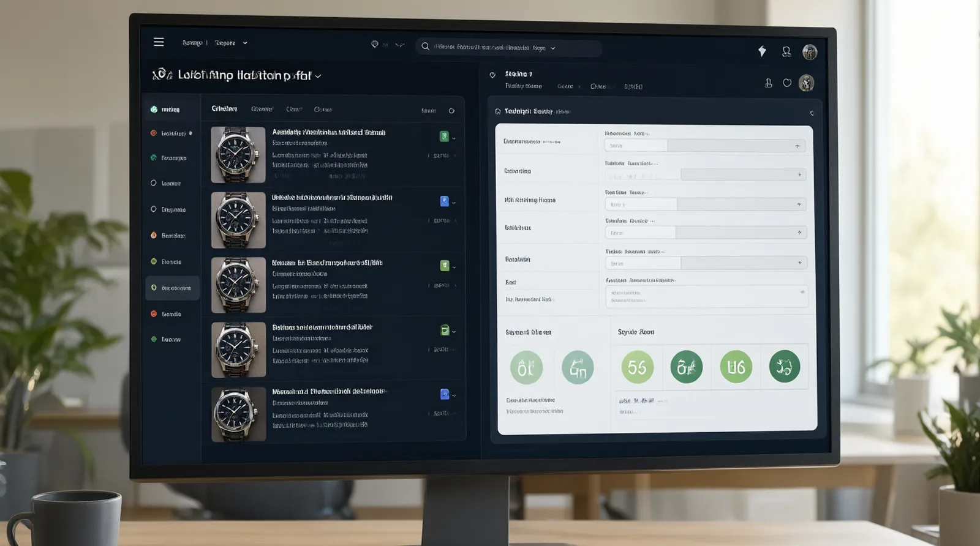Image resolution: width=980 pixels, height=546 pixels.
Task: Click the sort label at the list header right
Action: [x=429, y=111]
